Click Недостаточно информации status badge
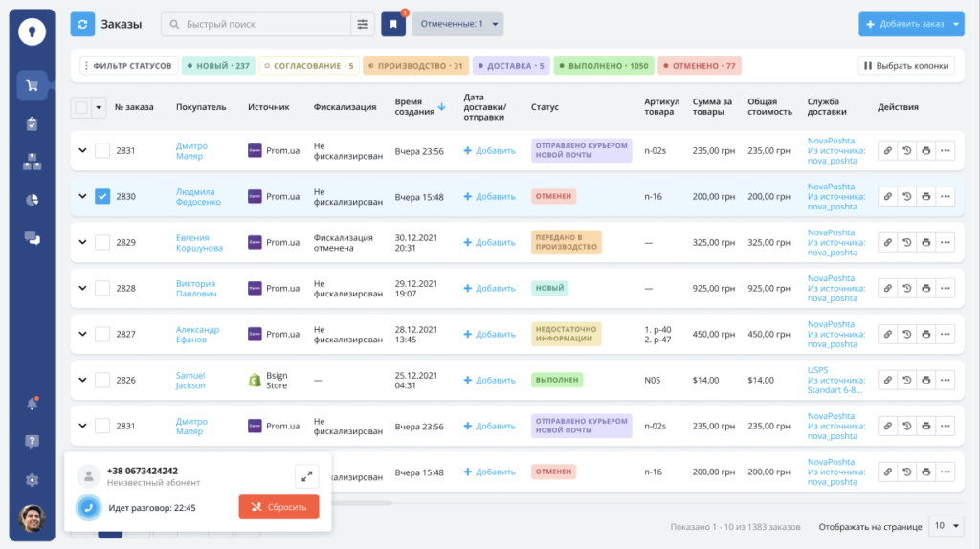 (x=567, y=334)
